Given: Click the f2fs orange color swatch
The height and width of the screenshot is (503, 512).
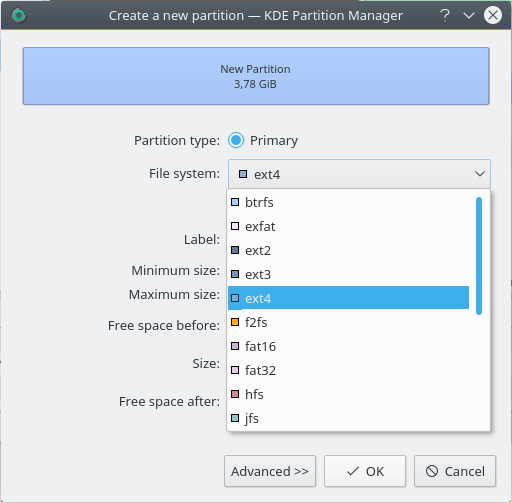Looking at the screenshot, I should point(235,322).
